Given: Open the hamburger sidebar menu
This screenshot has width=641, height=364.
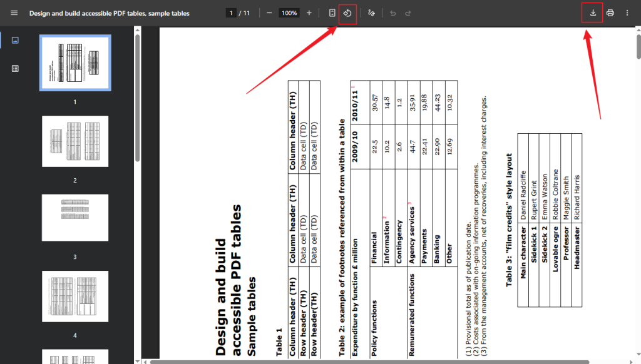Looking at the screenshot, I should (x=14, y=13).
